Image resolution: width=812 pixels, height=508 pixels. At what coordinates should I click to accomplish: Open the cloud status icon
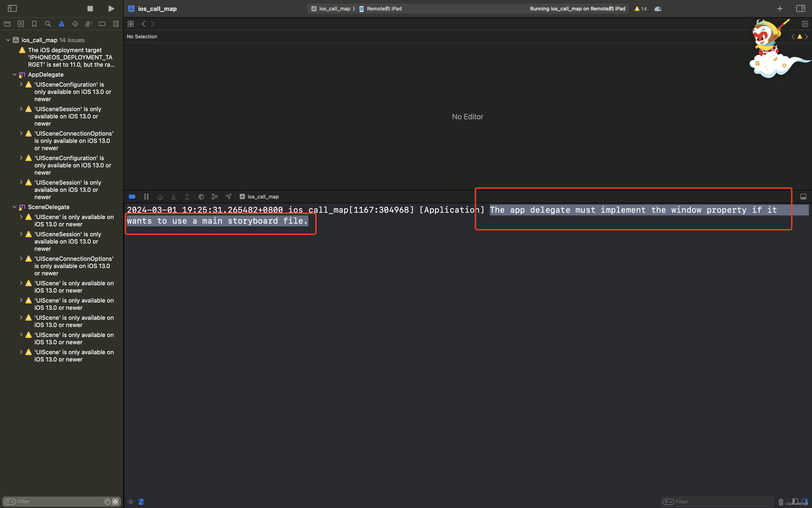658,9
